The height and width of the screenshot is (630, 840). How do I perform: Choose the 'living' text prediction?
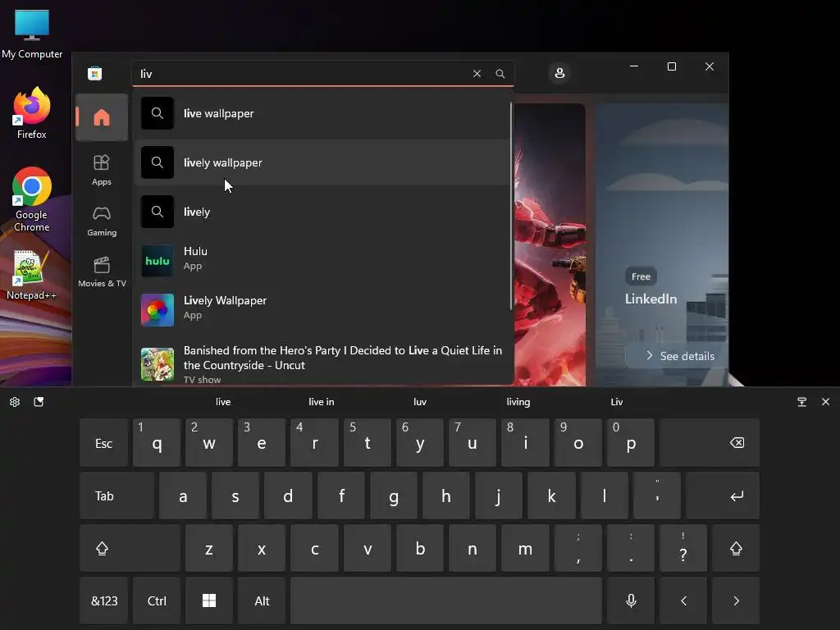[518, 402]
